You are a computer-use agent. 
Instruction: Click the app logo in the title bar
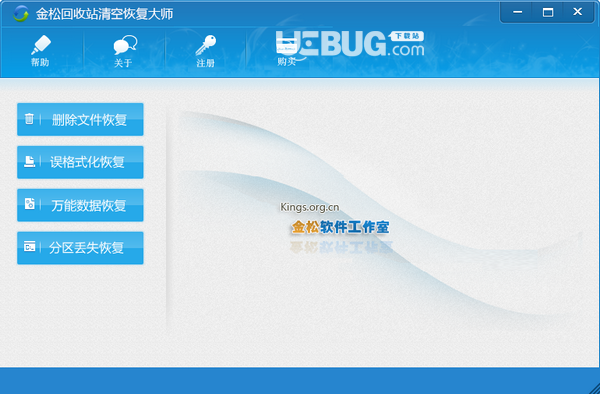pos(20,14)
